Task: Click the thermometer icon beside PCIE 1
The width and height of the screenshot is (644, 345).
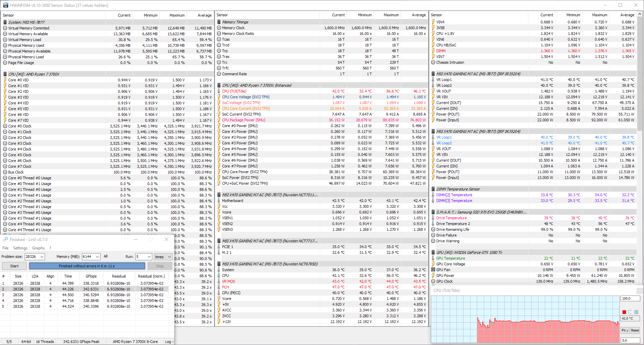Action: click(219, 247)
